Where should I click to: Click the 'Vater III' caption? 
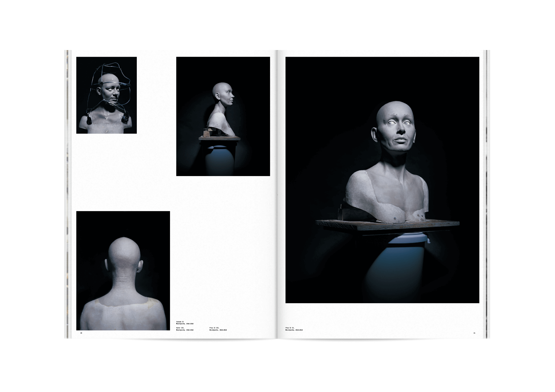[x=180, y=328]
